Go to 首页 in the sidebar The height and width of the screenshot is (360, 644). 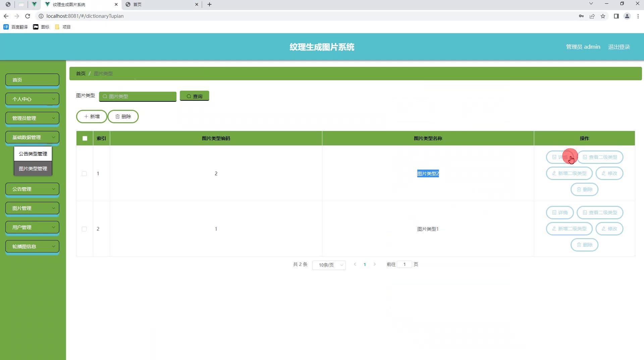pyautogui.click(x=32, y=80)
